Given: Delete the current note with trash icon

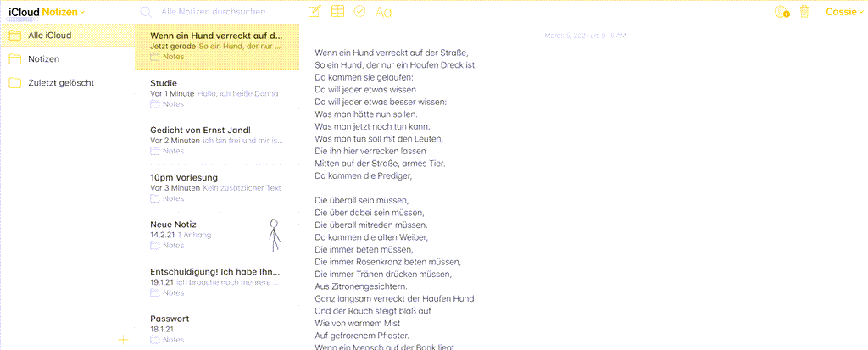Looking at the screenshot, I should click(x=804, y=12).
